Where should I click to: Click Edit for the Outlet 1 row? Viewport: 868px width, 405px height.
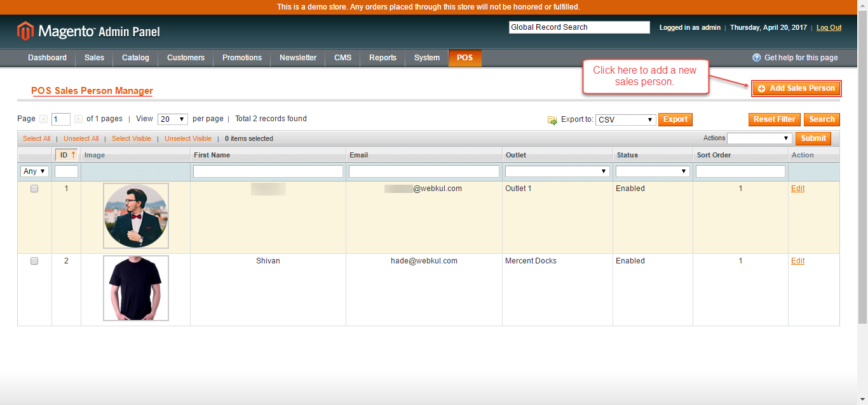[797, 189]
